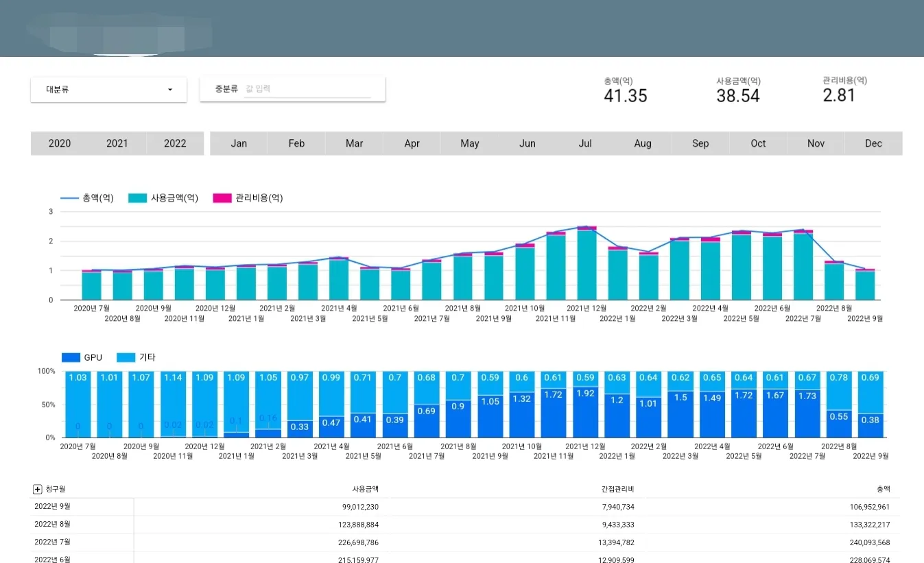This screenshot has height=563, width=924.
Task: Select the 2022년 9월 table row
Action: [466, 507]
